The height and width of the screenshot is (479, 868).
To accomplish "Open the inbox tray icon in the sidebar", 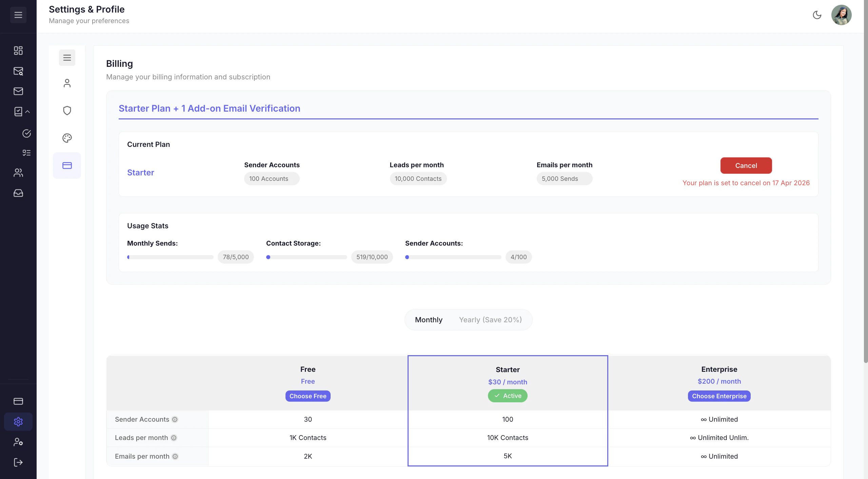I will pyautogui.click(x=18, y=193).
